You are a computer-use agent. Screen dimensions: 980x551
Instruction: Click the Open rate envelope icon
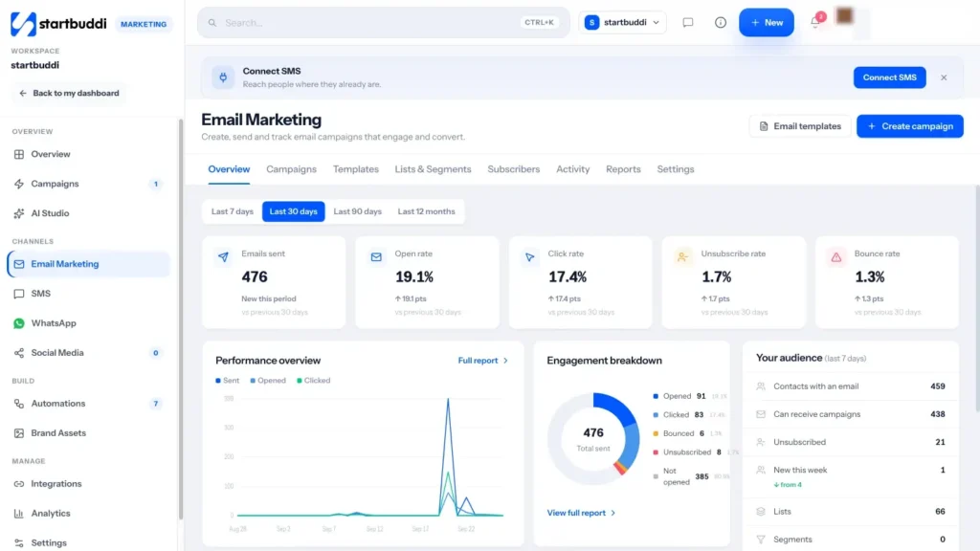tap(376, 256)
